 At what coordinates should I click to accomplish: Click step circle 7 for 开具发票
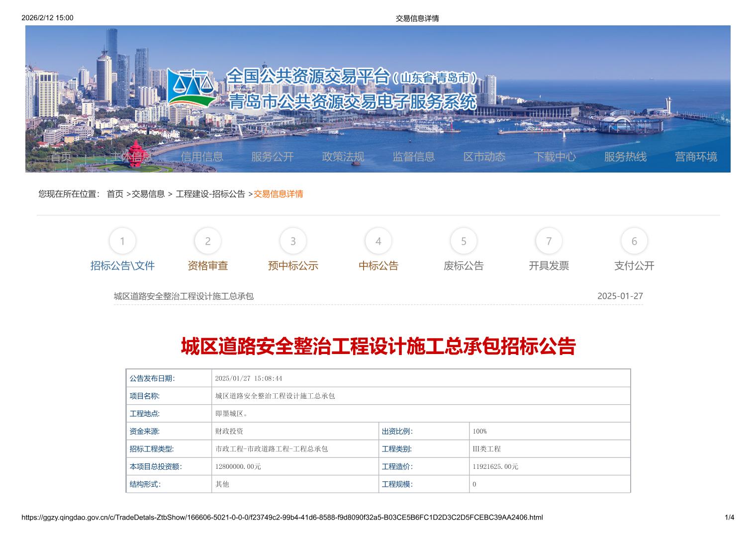tap(549, 241)
